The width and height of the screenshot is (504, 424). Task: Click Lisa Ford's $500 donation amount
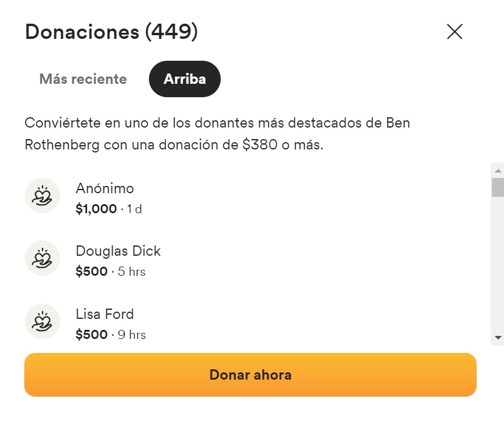[91, 335]
